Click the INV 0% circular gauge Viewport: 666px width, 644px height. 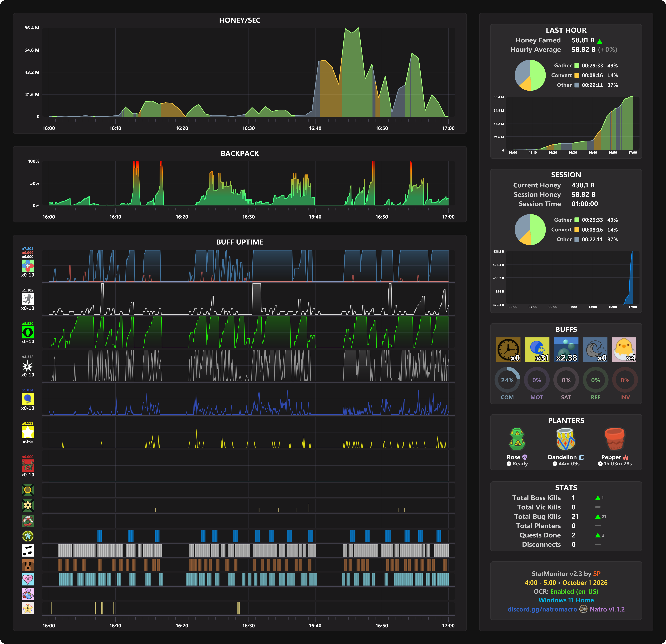click(x=625, y=380)
